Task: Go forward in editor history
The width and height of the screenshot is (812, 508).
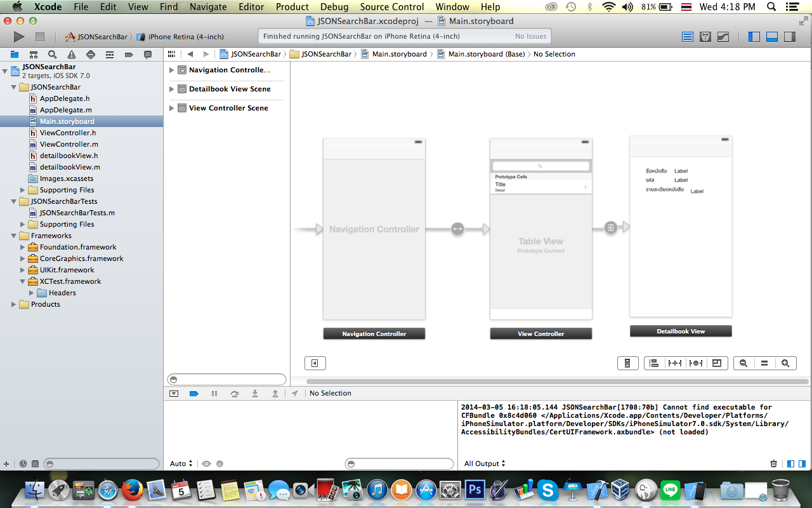Action: coord(206,54)
